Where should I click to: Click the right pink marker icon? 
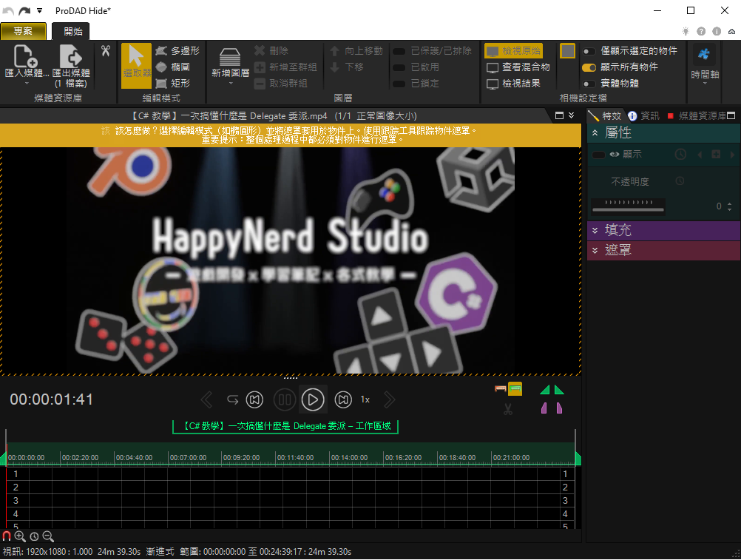(x=560, y=408)
